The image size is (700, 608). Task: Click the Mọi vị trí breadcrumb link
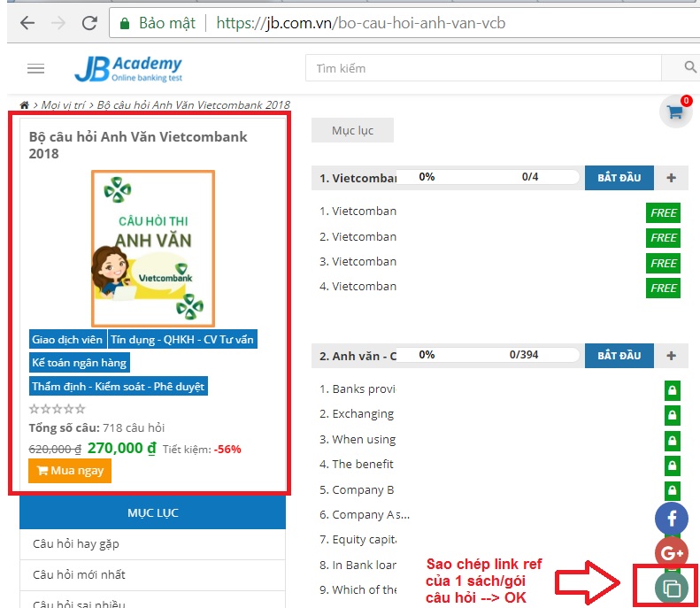63,105
